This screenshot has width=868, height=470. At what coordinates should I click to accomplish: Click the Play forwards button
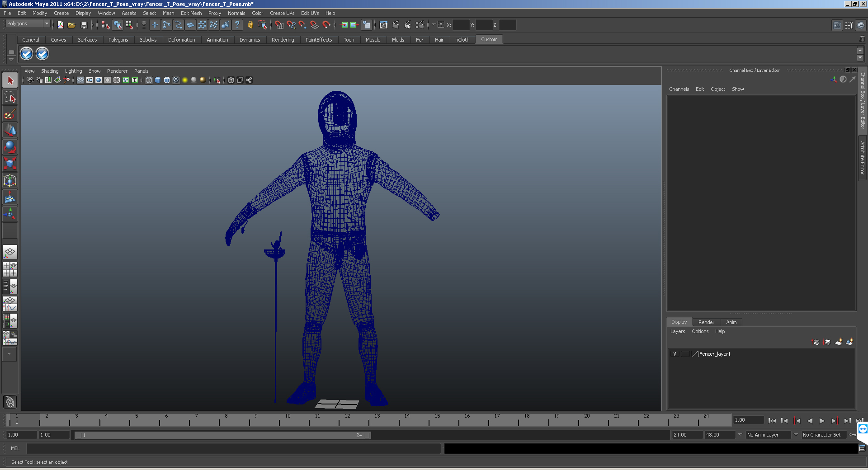(x=822, y=421)
